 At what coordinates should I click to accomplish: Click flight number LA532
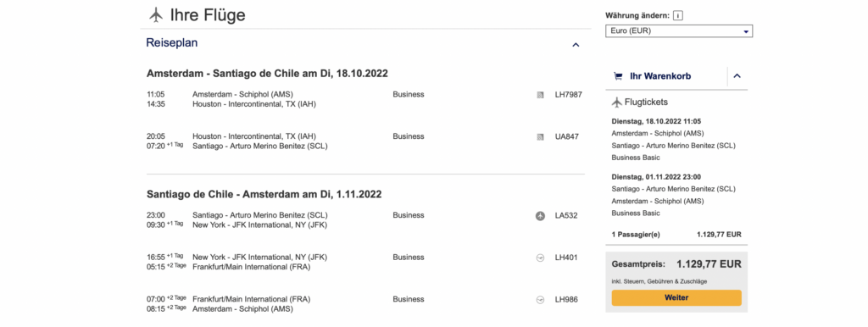[566, 216]
